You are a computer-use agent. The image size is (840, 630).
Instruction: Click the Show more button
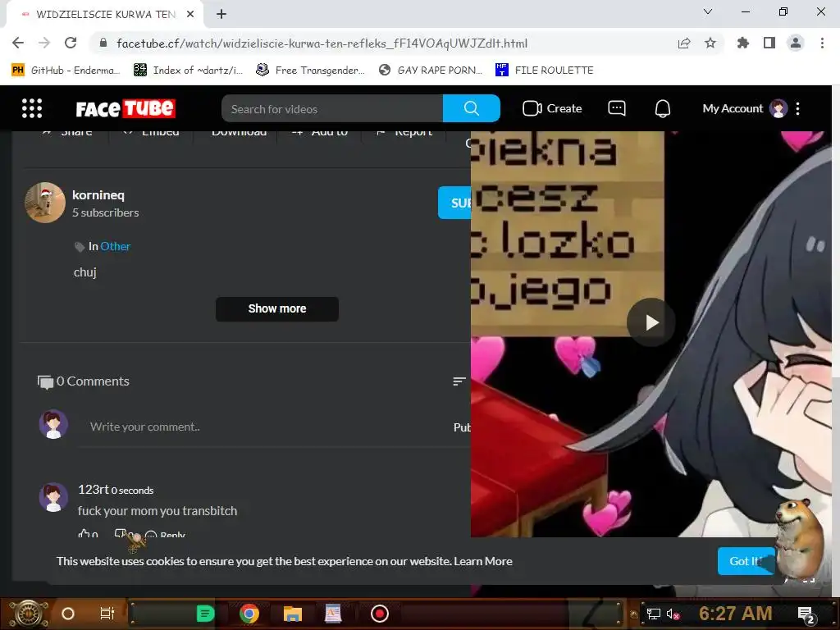277,309
